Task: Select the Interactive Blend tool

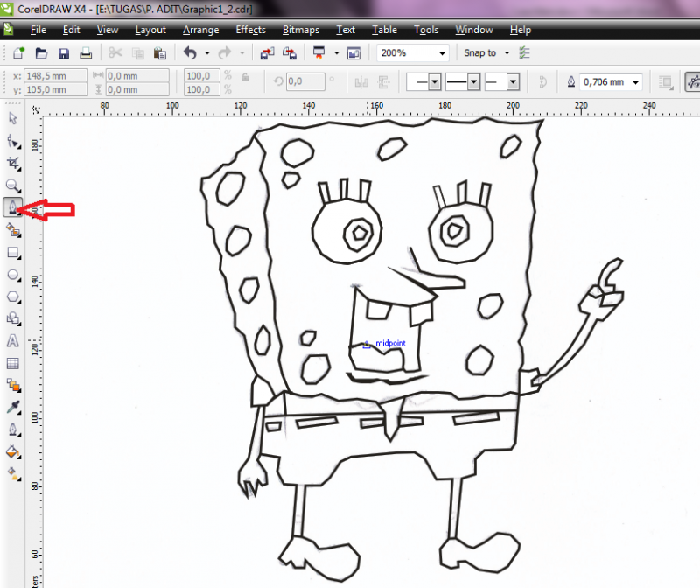Action: 13,385
